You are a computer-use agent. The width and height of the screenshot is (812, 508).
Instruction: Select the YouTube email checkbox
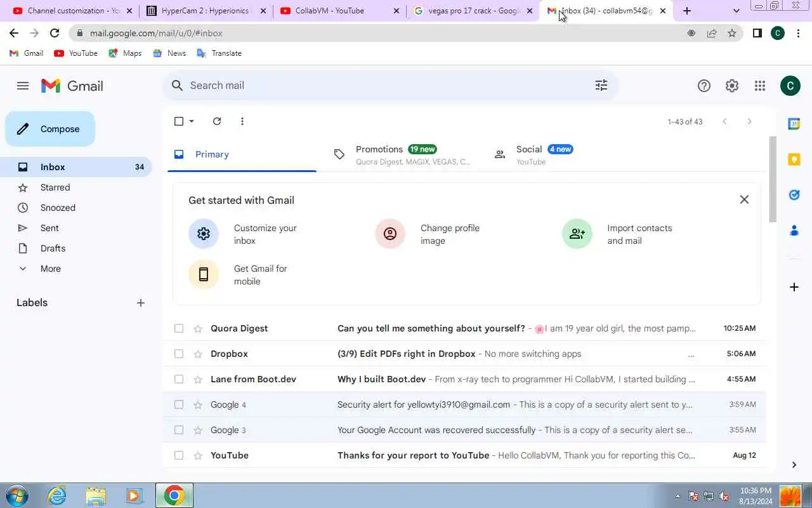pyautogui.click(x=179, y=455)
